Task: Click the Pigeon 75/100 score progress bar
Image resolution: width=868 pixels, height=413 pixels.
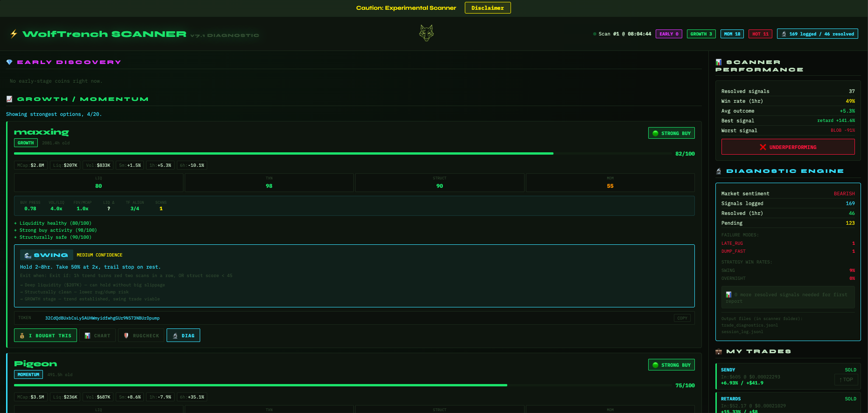Action: click(x=343, y=385)
